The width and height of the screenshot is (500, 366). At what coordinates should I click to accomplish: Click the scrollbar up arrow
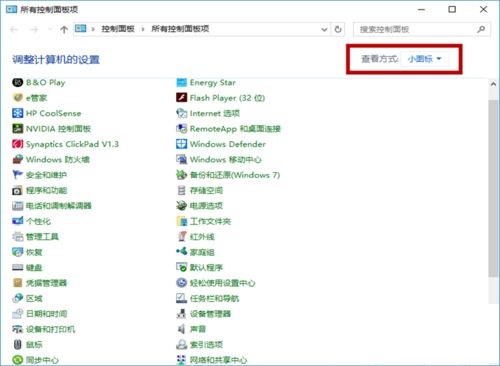pyautogui.click(x=493, y=84)
